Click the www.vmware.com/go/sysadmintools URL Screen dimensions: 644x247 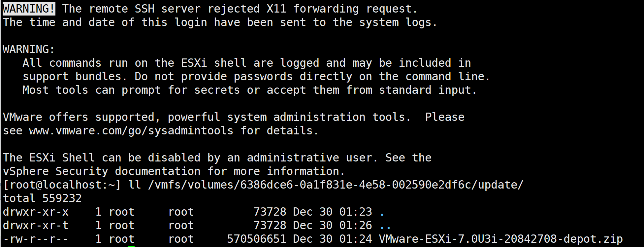click(131, 131)
